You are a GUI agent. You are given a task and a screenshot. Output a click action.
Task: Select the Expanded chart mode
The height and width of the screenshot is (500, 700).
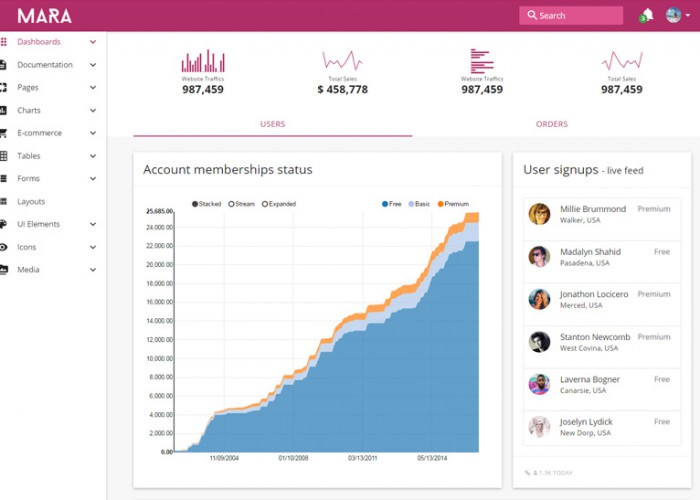point(279,204)
